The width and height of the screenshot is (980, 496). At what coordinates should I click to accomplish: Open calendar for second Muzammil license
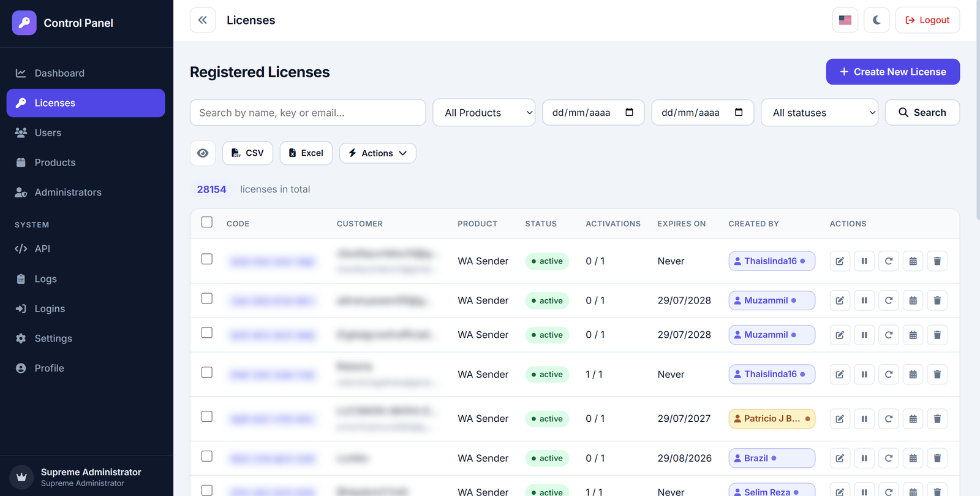(913, 335)
